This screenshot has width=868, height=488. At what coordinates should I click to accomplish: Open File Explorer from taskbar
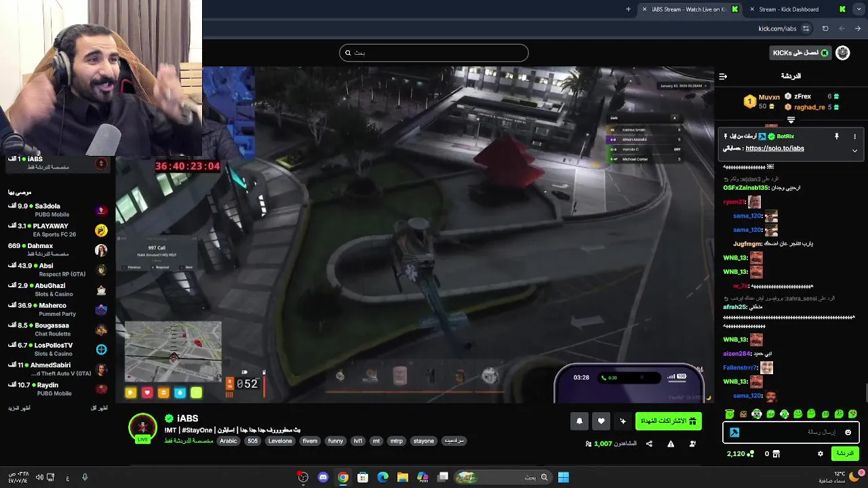[x=402, y=477]
